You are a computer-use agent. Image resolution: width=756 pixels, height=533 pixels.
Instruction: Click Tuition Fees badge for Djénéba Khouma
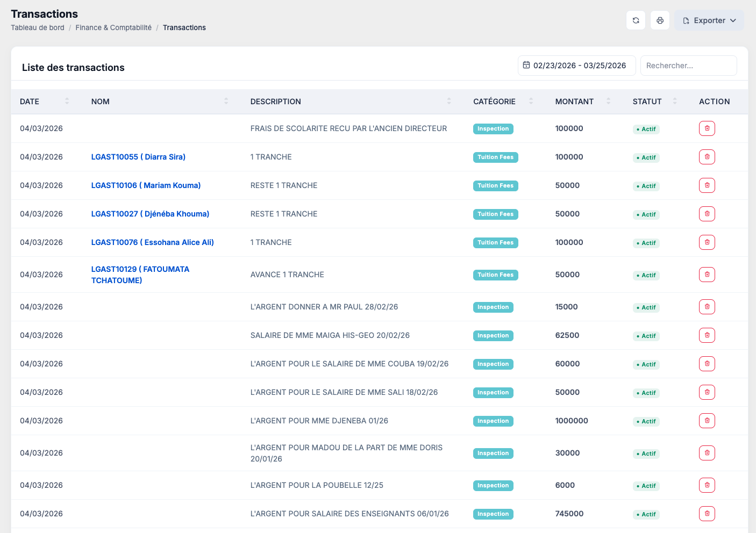495,214
